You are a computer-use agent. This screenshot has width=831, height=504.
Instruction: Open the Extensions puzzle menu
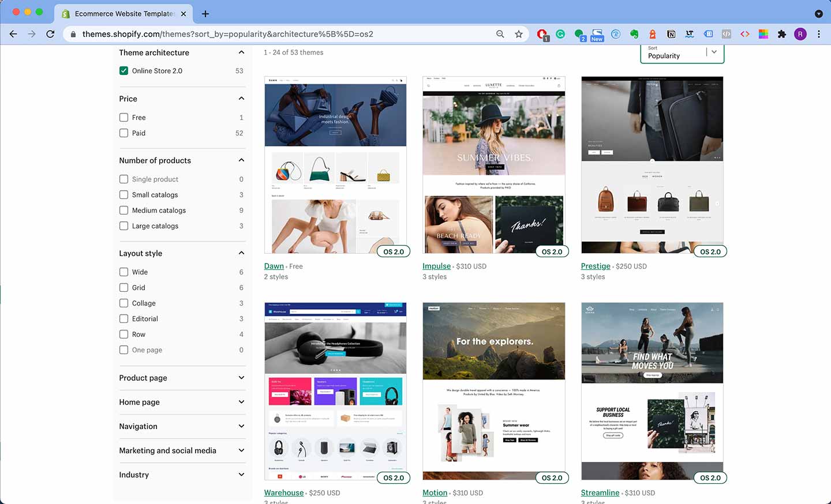pos(782,34)
